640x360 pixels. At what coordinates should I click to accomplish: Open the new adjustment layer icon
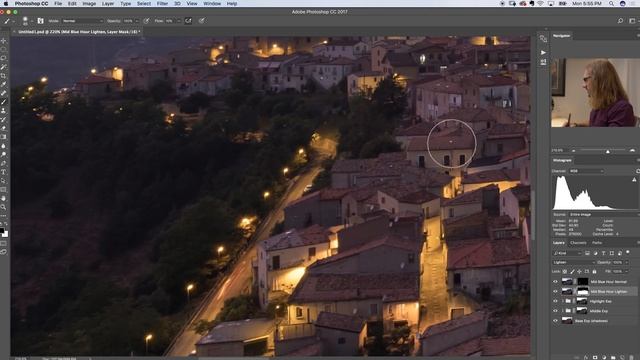604,357
